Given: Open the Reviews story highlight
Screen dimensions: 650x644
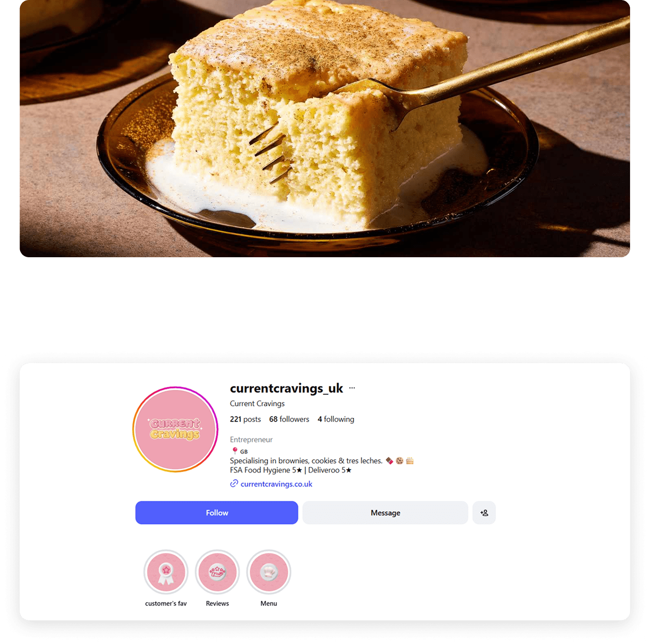Looking at the screenshot, I should click(217, 572).
